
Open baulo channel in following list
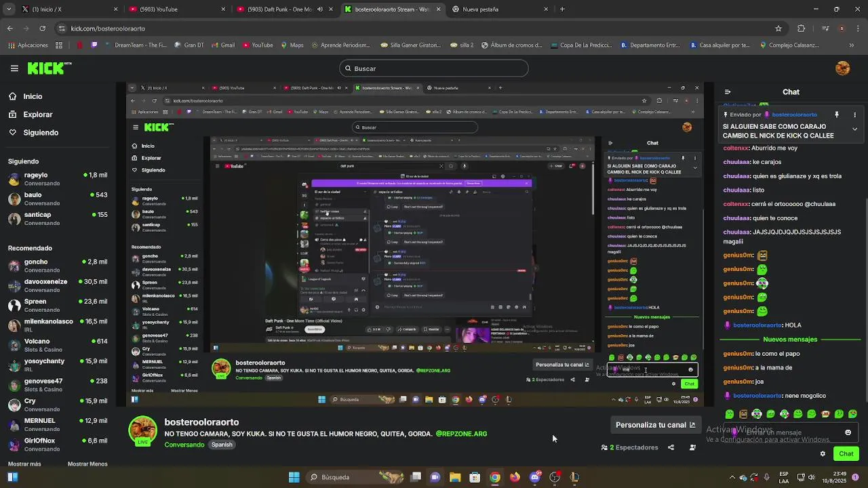point(58,199)
